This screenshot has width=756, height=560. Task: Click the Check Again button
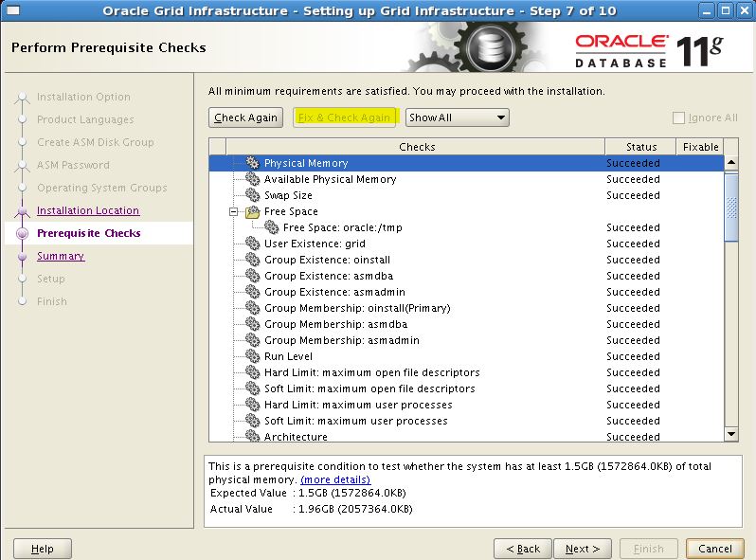[246, 117]
